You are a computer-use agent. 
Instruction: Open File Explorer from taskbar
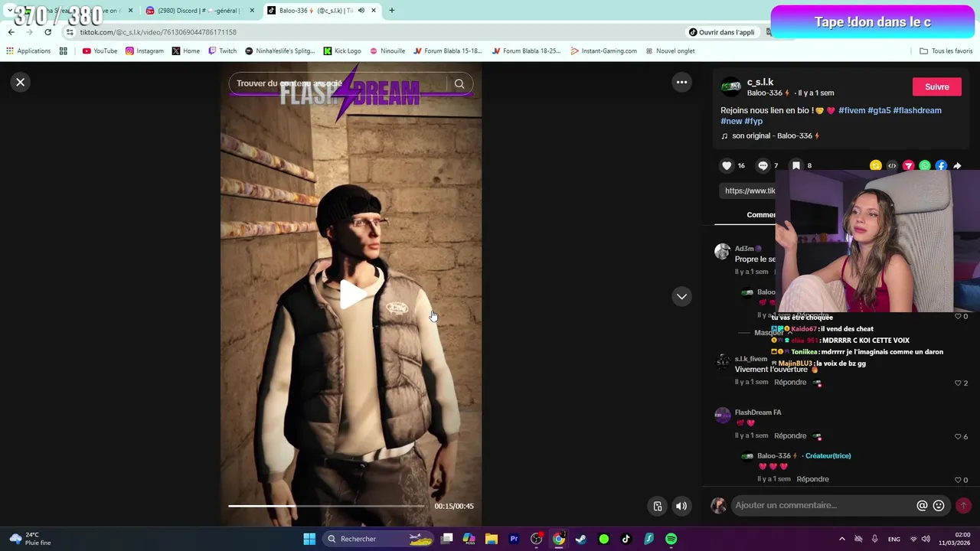pyautogui.click(x=492, y=539)
